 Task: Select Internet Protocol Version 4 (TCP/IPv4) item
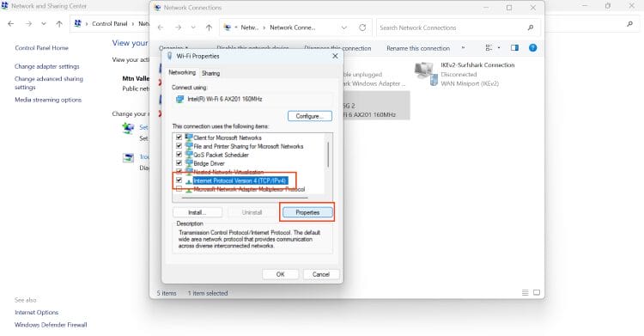[x=240, y=180]
